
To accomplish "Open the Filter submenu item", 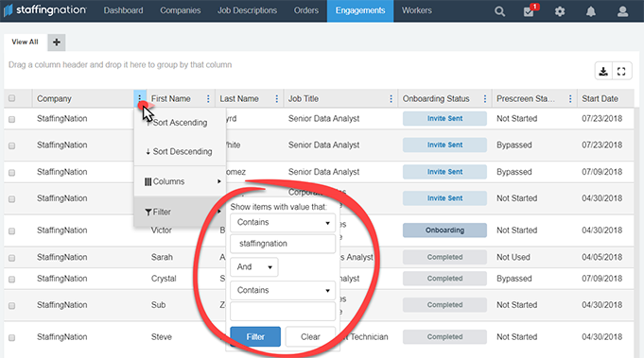I will [180, 212].
